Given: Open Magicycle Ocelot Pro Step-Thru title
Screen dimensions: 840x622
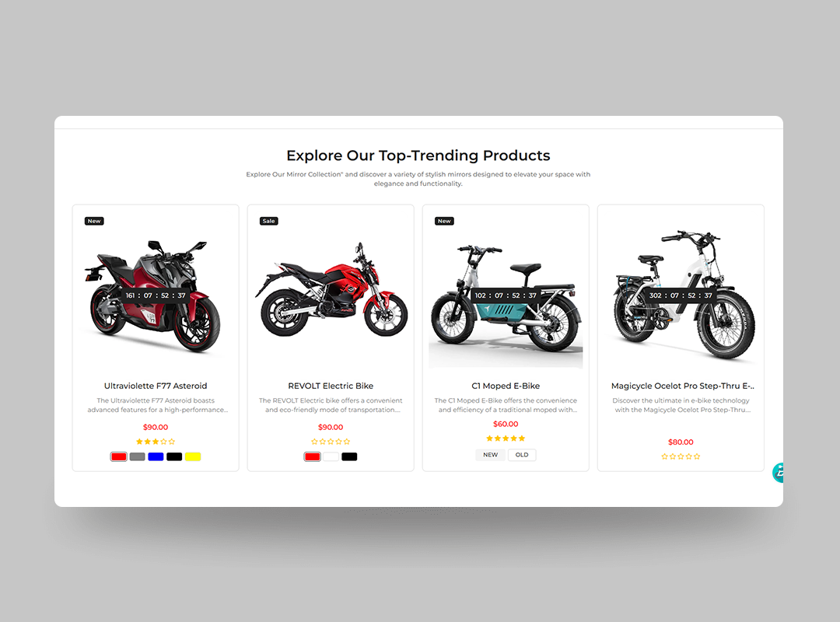Looking at the screenshot, I should coord(683,386).
